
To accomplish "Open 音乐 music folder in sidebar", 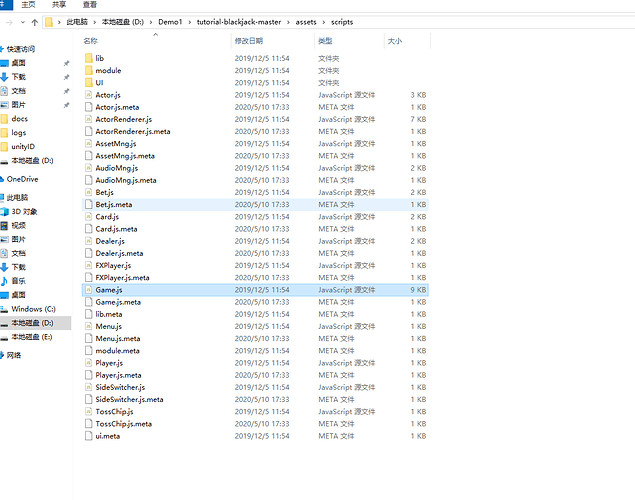I will point(18,281).
